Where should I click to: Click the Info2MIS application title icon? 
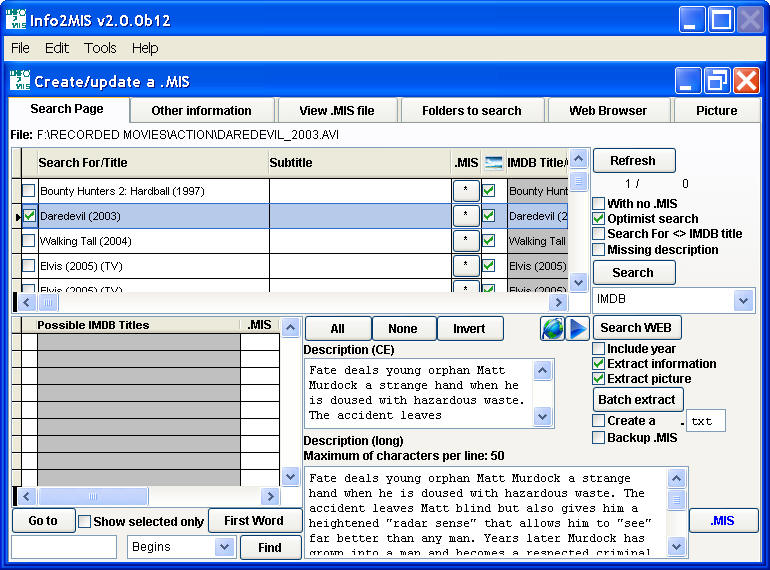(16, 20)
